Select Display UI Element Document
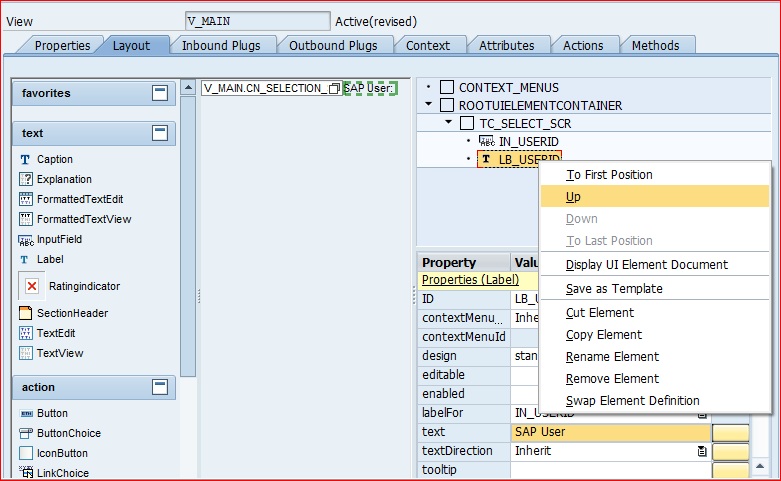The image size is (781, 481). point(655,264)
